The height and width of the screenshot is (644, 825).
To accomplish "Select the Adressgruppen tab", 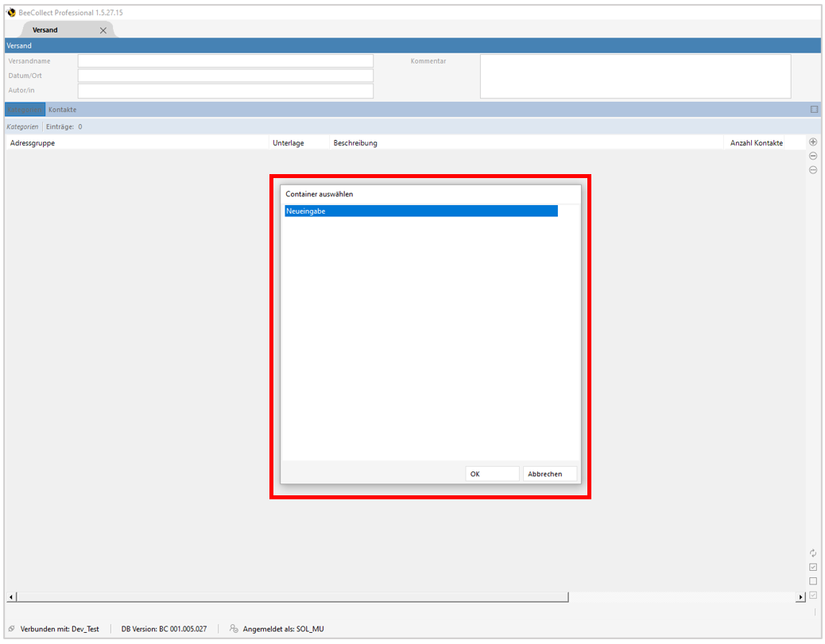I will coord(24,109).
